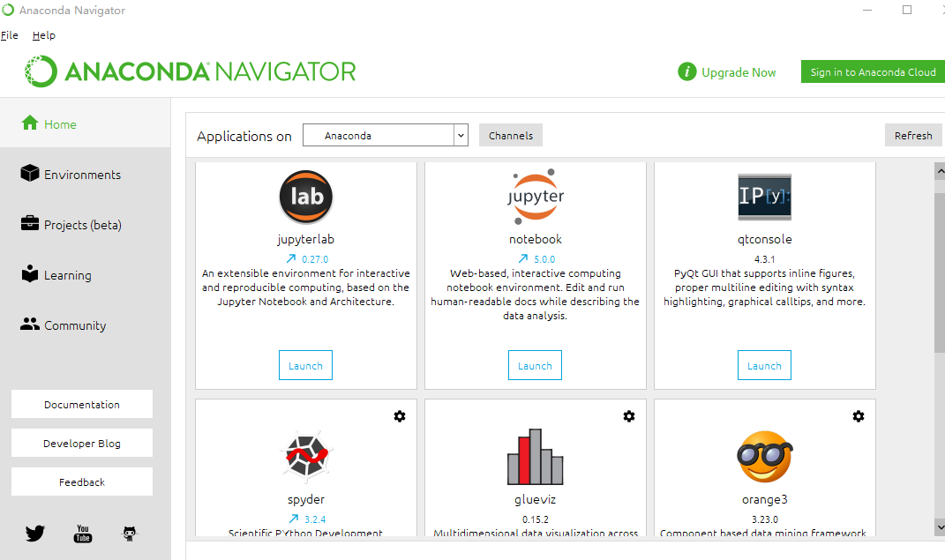Click the qtconsole version 4.3.1 text

(x=764, y=259)
